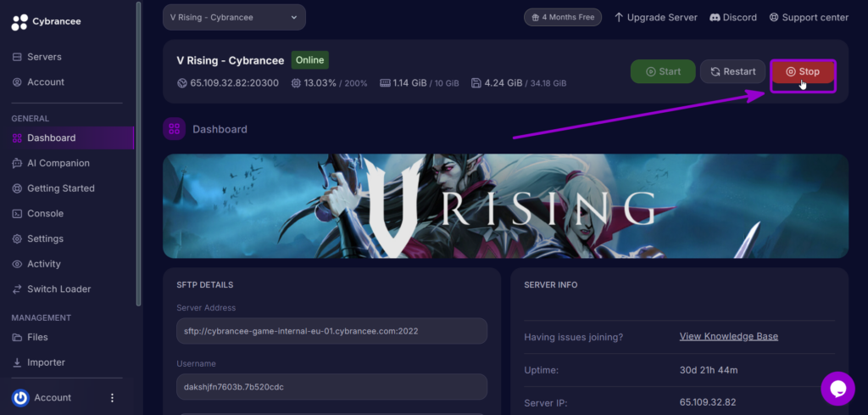The width and height of the screenshot is (868, 415).
Task: Click the Importer download icon
Action: 17,362
